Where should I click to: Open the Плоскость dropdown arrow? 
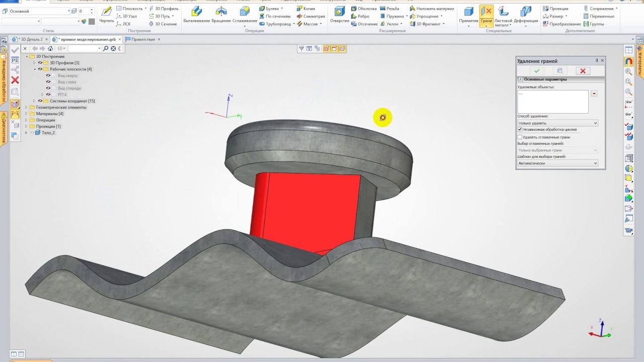pyautogui.click(x=146, y=9)
